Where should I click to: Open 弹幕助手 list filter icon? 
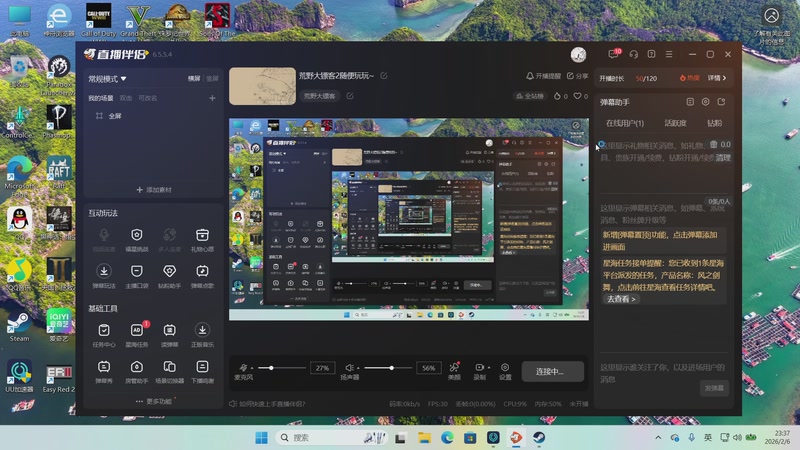pyautogui.click(x=690, y=102)
